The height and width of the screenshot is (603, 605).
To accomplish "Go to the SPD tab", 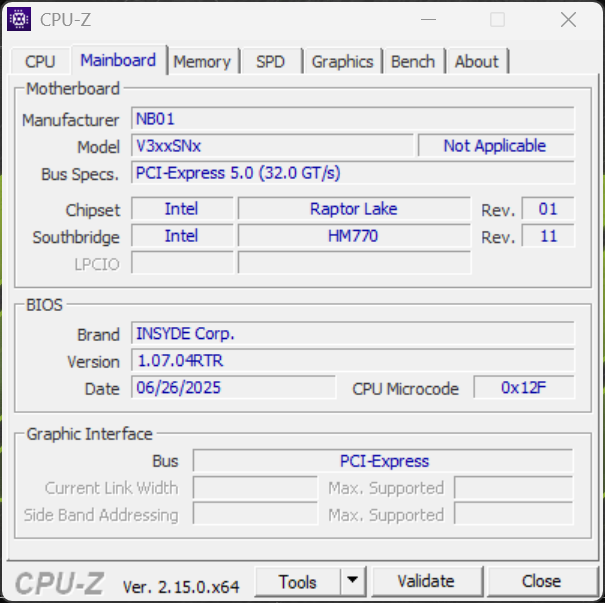I will (270, 61).
